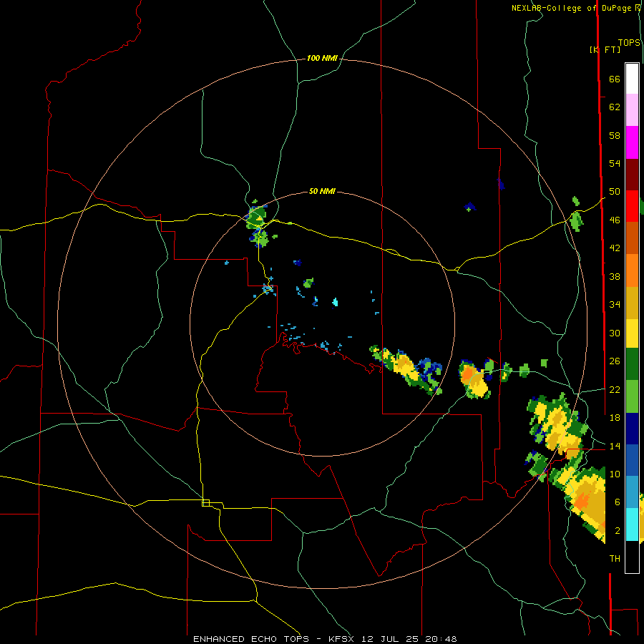Click the 50 NMI range ring label

pos(322,191)
